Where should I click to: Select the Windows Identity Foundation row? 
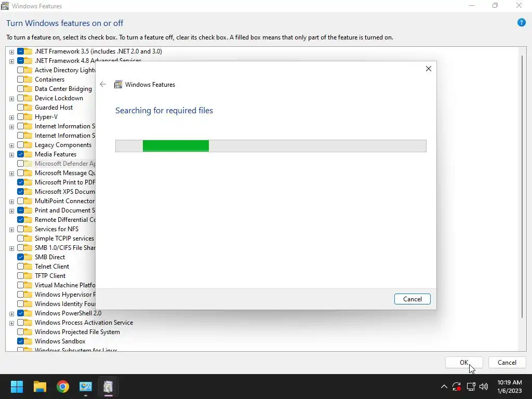click(x=65, y=303)
